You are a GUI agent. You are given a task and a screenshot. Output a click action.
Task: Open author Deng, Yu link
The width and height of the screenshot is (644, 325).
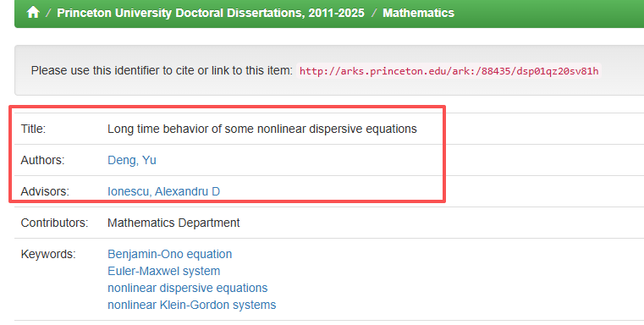[132, 160]
